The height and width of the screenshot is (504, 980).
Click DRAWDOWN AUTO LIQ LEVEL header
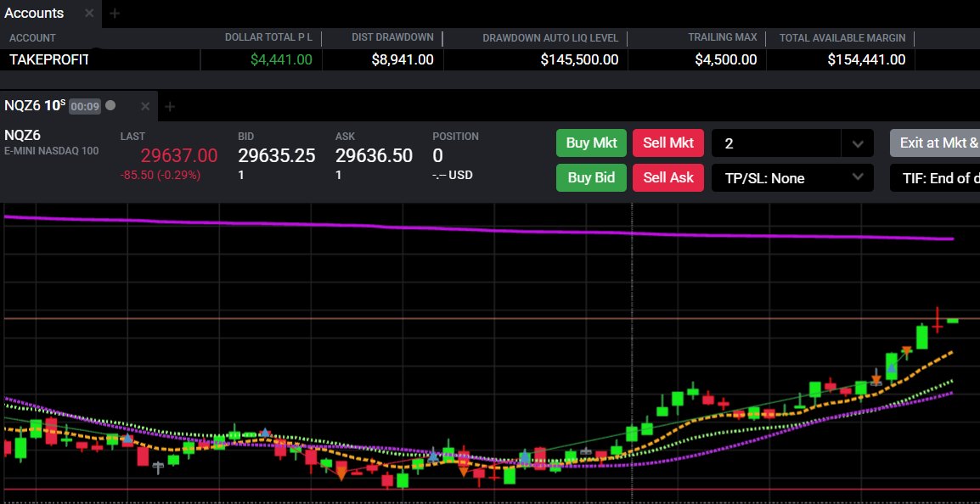[550, 38]
